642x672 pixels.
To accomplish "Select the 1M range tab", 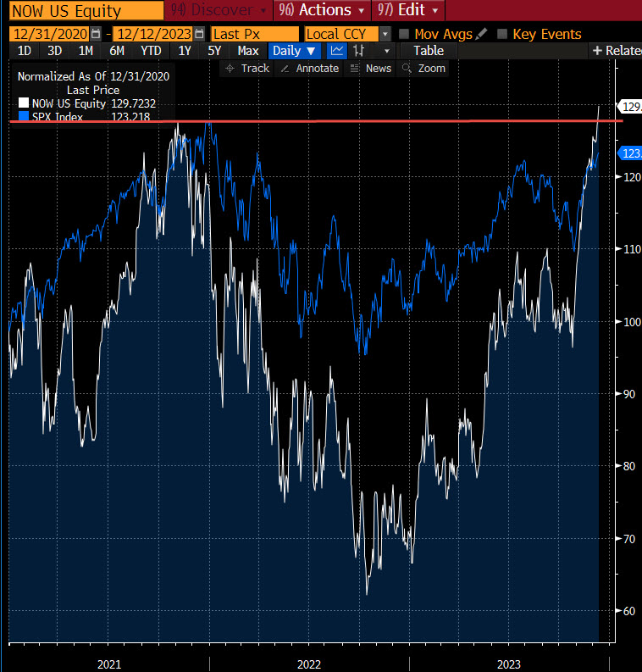I will (86, 51).
